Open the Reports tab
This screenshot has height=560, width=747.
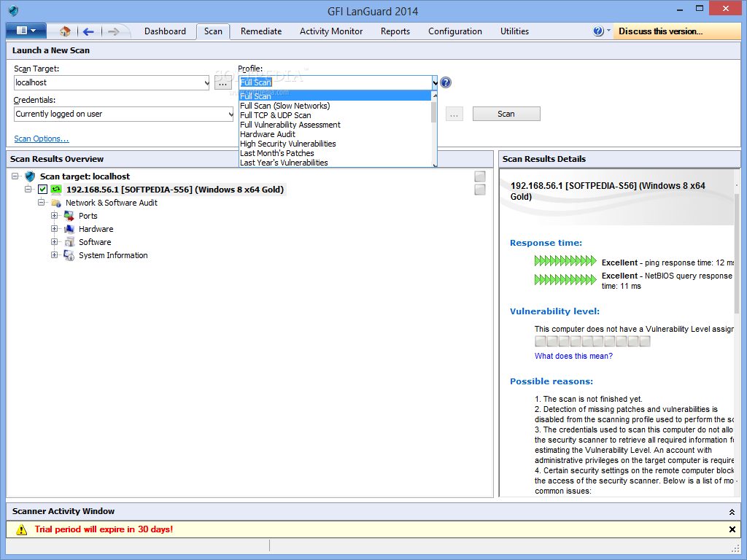click(395, 31)
